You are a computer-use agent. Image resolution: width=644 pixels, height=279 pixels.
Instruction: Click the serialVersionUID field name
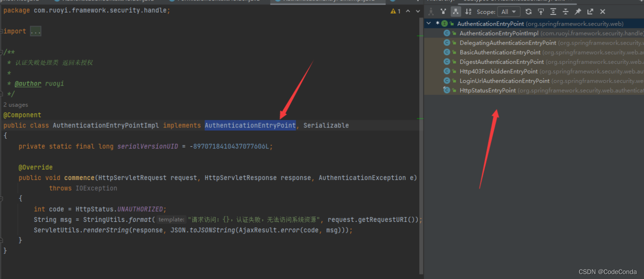[148, 146]
